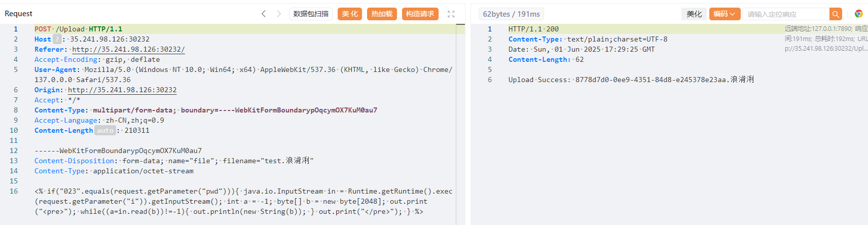
Task: Click the Upload Success line in response
Action: (x=631, y=80)
